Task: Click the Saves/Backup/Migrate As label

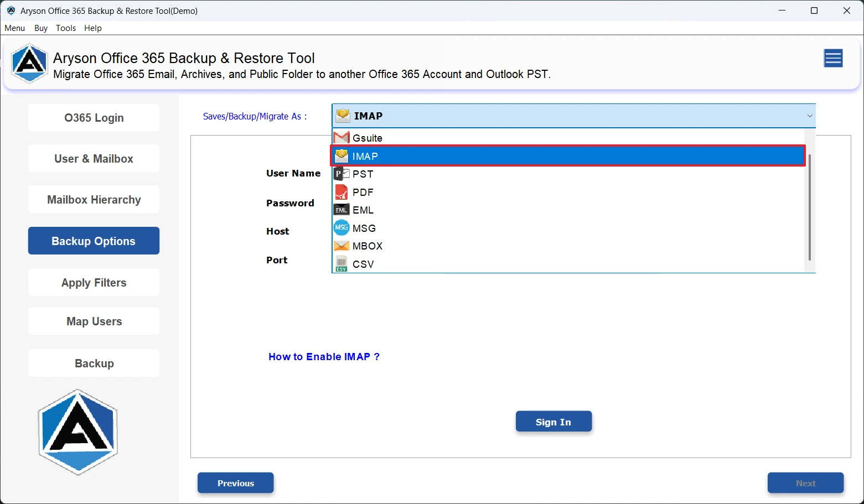Action: (255, 116)
